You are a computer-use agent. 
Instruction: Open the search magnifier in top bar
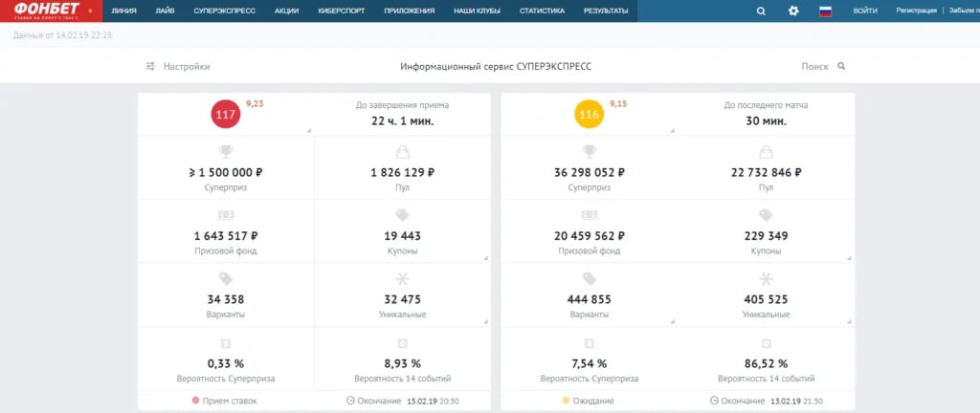tap(761, 11)
